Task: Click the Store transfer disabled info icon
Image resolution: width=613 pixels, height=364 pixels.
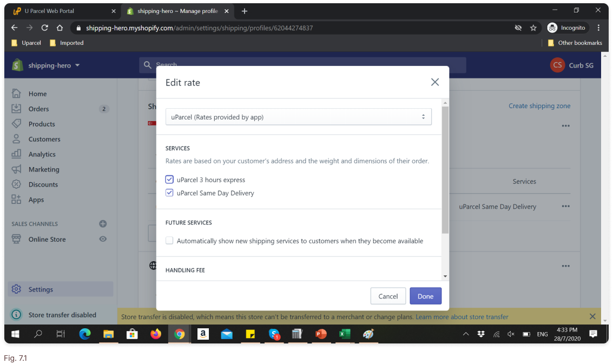Action: 16,315
